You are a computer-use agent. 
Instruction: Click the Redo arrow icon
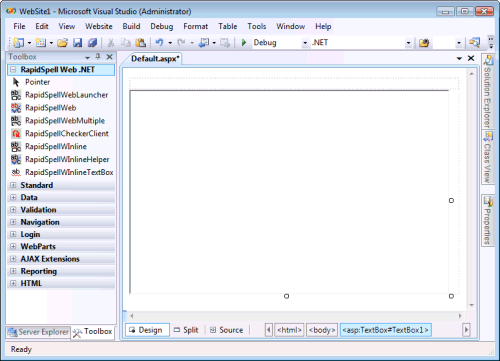tap(181, 43)
